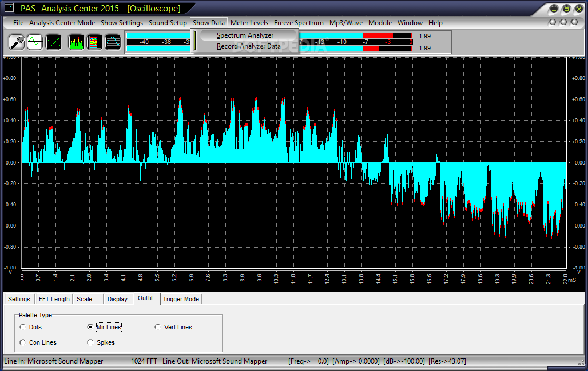Click the dB scale strip between meters
Screen dimensions: 588x371
[269, 42]
